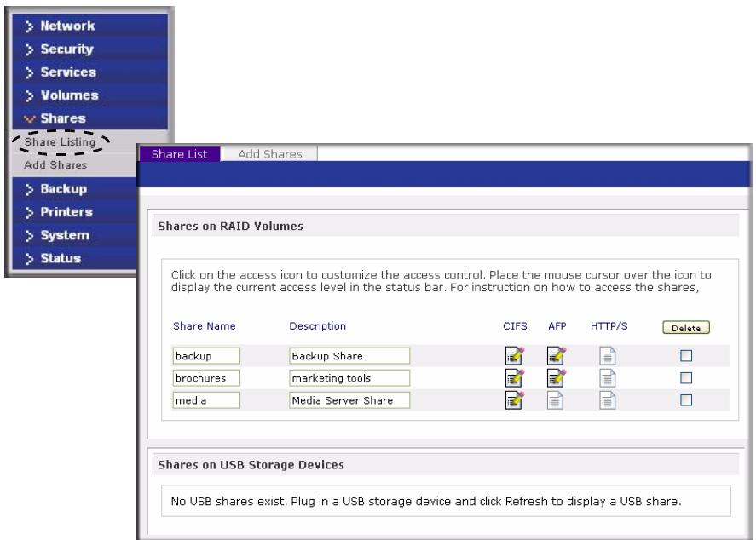This screenshot has width=756, height=540.
Task: Expand the Network menu section
Action: click(x=89, y=26)
